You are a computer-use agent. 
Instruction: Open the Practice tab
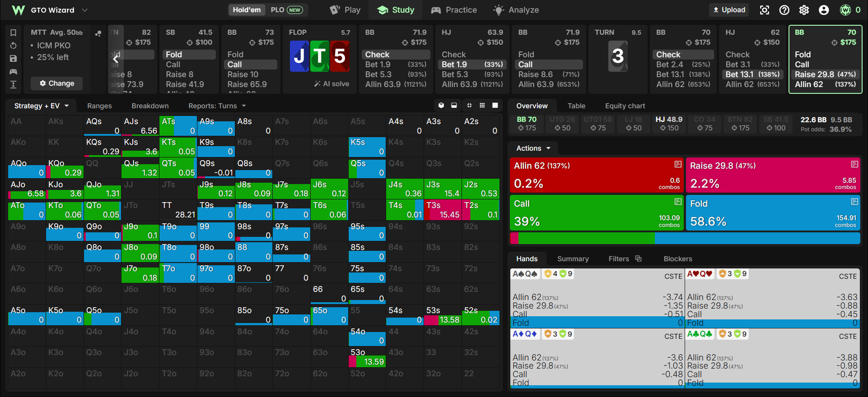click(454, 10)
